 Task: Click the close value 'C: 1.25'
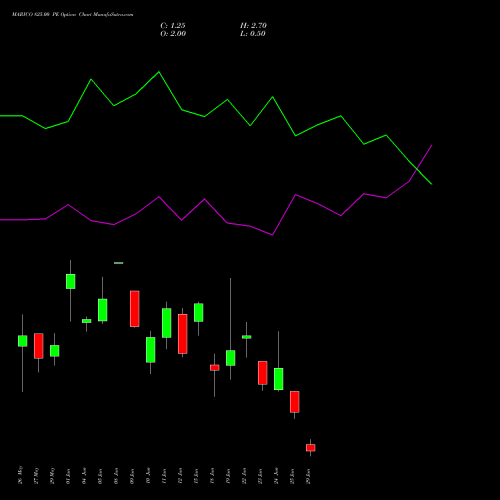click(x=173, y=26)
